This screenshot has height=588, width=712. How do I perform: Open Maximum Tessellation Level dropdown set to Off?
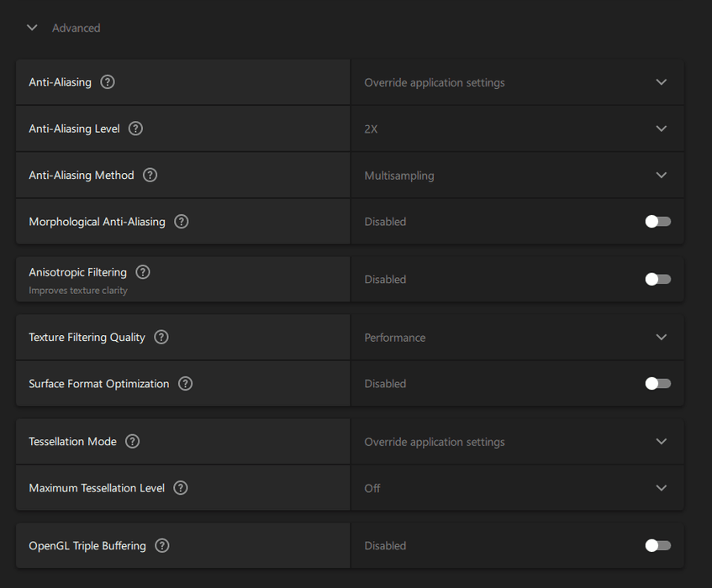517,488
